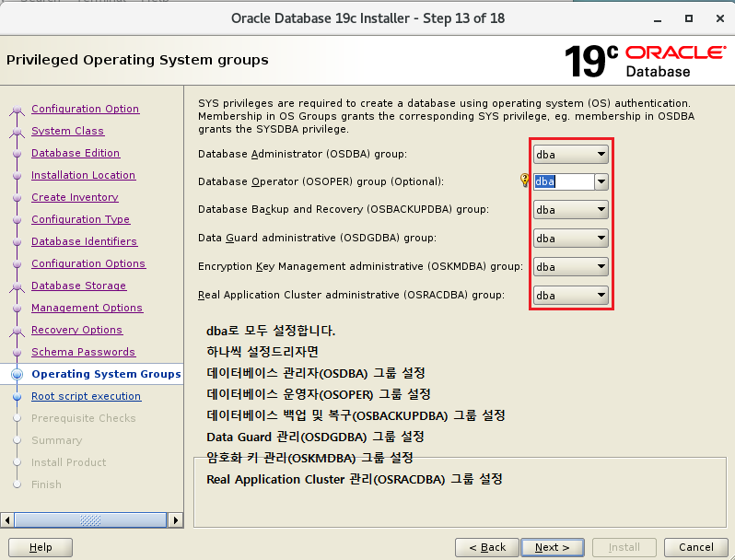Screen dimensions: 735x560
Task: Go to Create Inventory step
Action: 75,197
